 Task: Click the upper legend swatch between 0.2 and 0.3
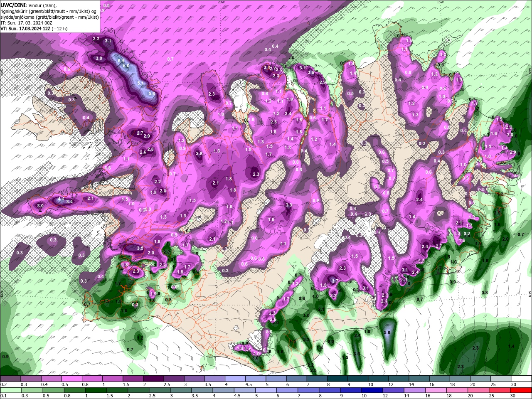(10, 379)
